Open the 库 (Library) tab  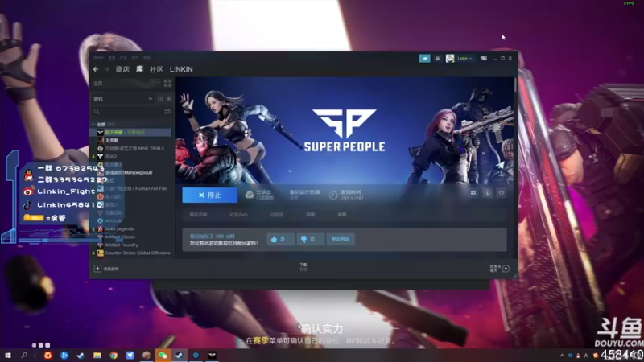[x=139, y=69]
